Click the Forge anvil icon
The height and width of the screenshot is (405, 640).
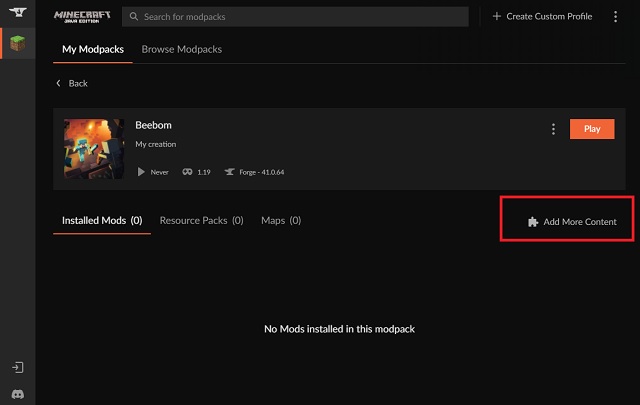229,172
